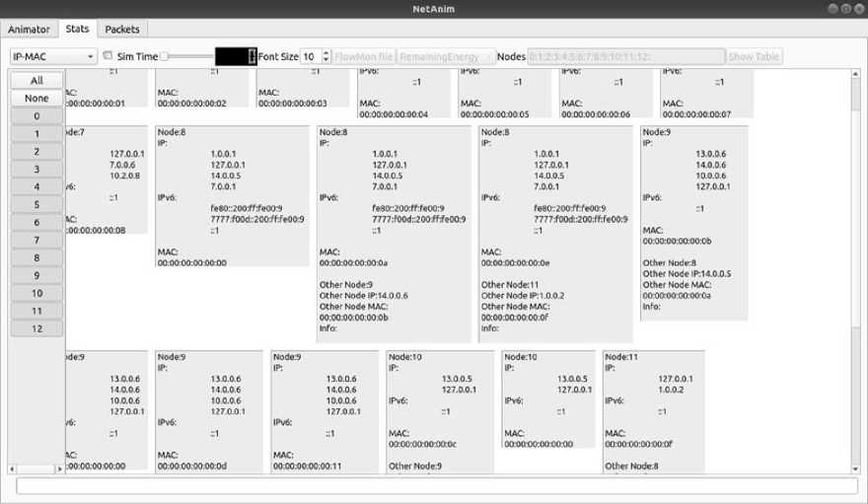Toggle node 3 button

coord(36,169)
